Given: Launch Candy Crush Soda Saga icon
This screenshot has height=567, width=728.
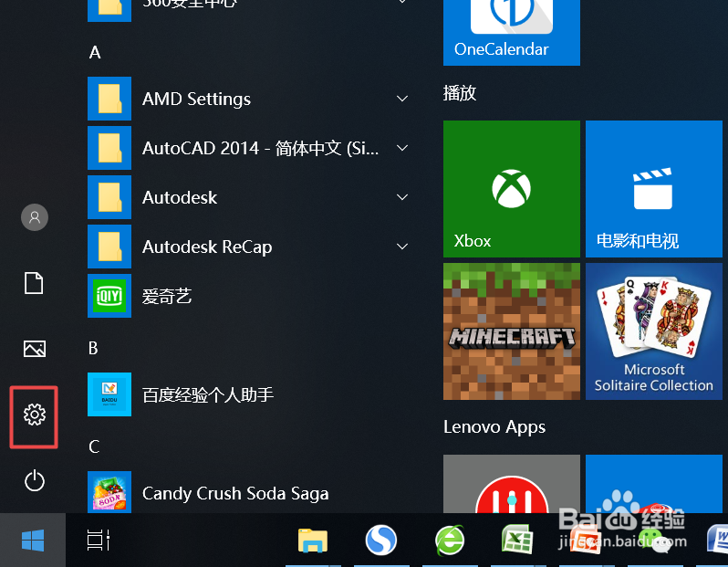Looking at the screenshot, I should point(109,492).
